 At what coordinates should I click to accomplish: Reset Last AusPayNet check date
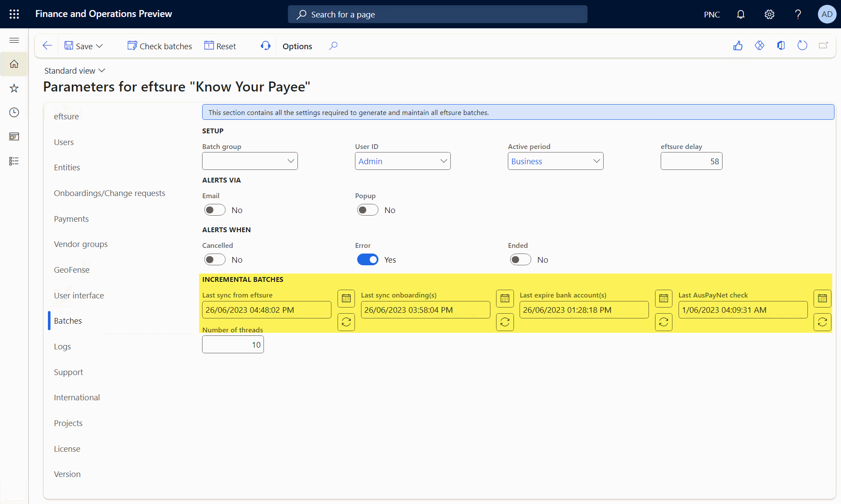(822, 322)
